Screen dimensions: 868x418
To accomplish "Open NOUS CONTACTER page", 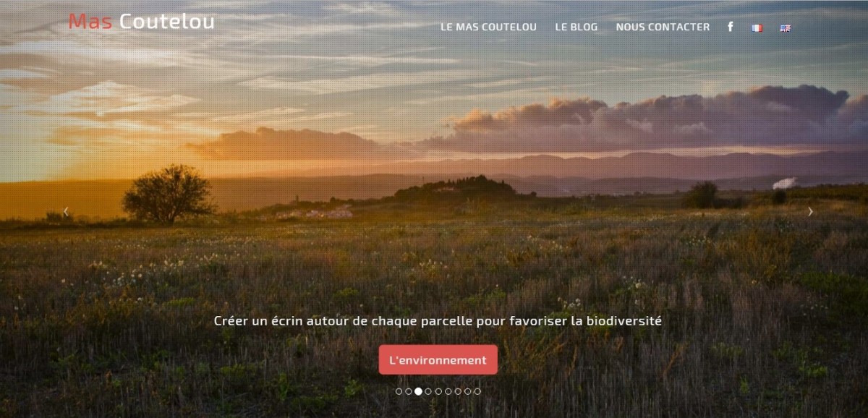I will [663, 27].
